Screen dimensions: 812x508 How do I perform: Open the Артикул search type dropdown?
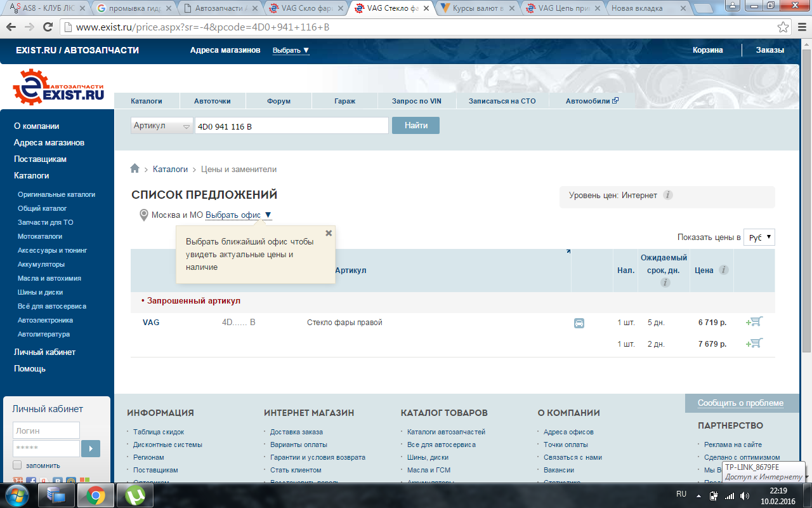pyautogui.click(x=162, y=126)
